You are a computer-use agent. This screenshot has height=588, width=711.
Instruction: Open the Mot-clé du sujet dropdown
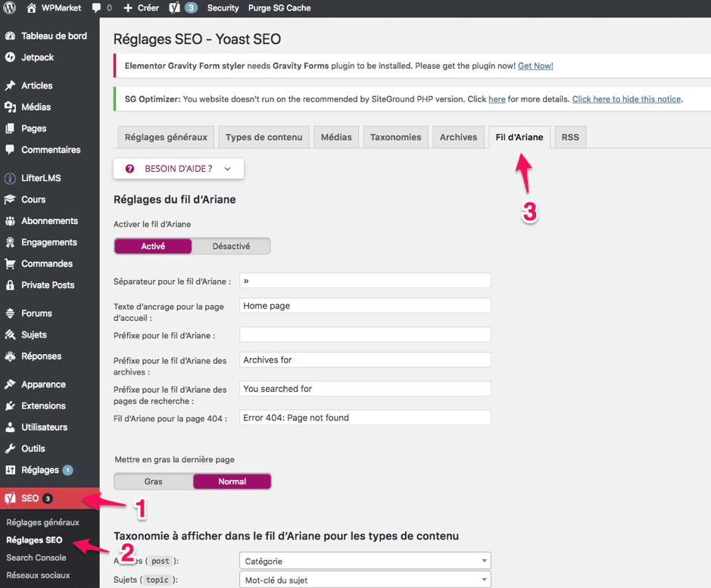pyautogui.click(x=365, y=580)
